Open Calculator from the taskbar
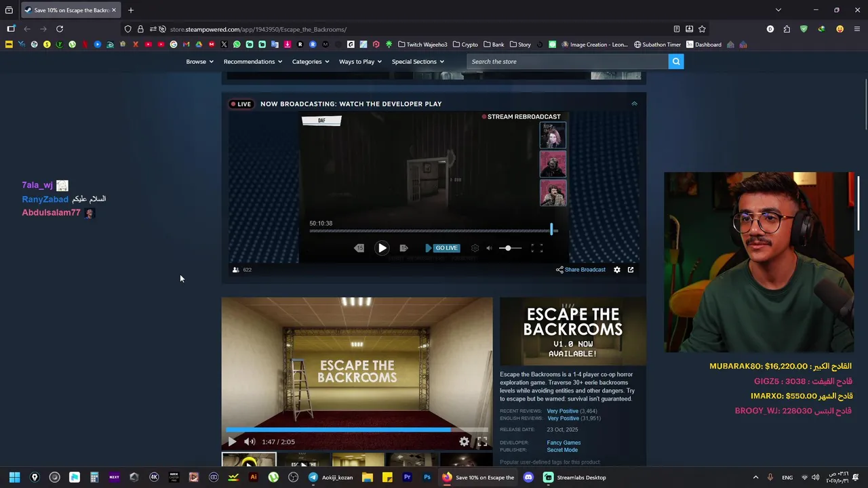This screenshot has width=868, height=488. coord(94,477)
